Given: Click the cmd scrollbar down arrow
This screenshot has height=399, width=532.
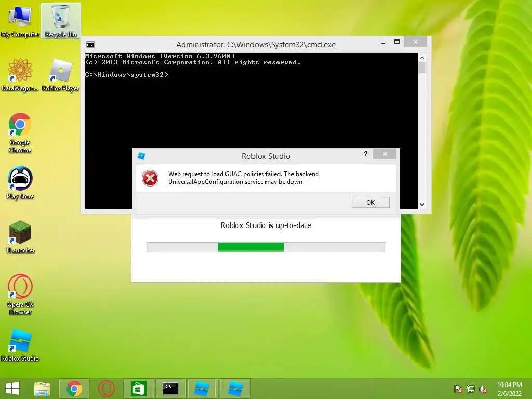Looking at the screenshot, I should [x=422, y=205].
